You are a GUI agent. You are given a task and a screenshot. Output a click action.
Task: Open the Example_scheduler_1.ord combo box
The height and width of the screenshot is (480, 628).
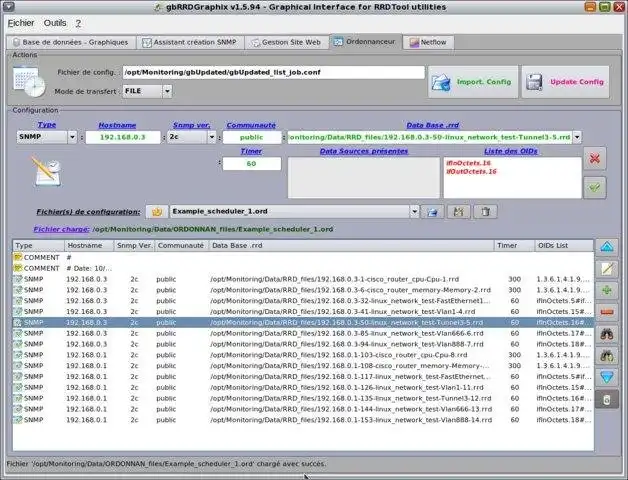pos(294,212)
